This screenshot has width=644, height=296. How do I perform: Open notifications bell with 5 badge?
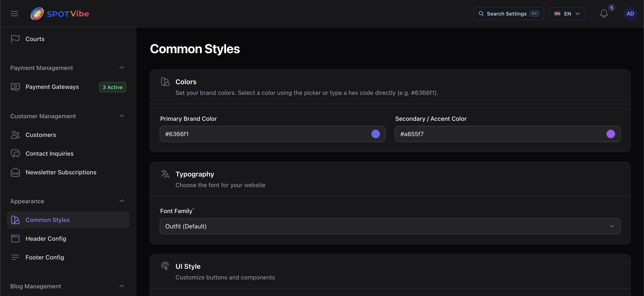604,13
